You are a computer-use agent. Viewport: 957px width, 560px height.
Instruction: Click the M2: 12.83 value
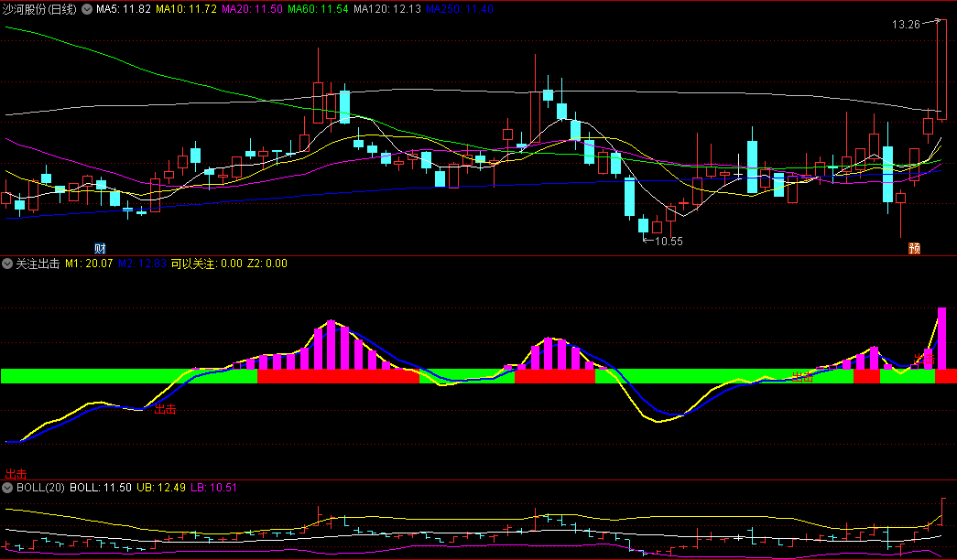pyautogui.click(x=142, y=264)
